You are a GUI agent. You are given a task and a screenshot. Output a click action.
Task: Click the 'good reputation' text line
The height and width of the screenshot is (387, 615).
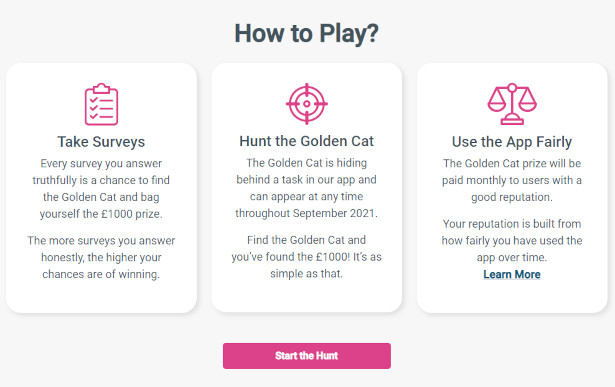[512, 197]
